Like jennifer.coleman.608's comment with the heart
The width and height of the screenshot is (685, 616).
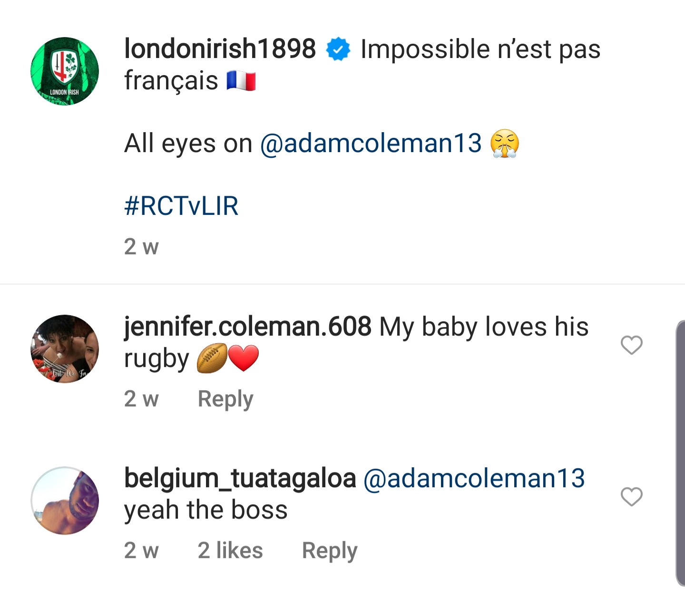pyautogui.click(x=631, y=345)
